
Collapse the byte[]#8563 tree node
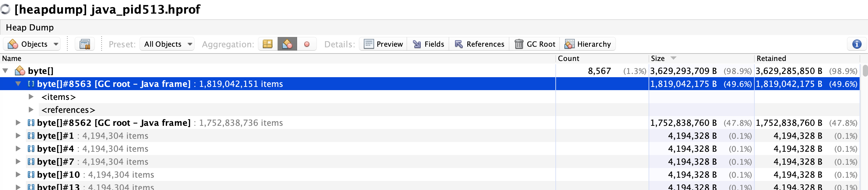[x=18, y=84]
